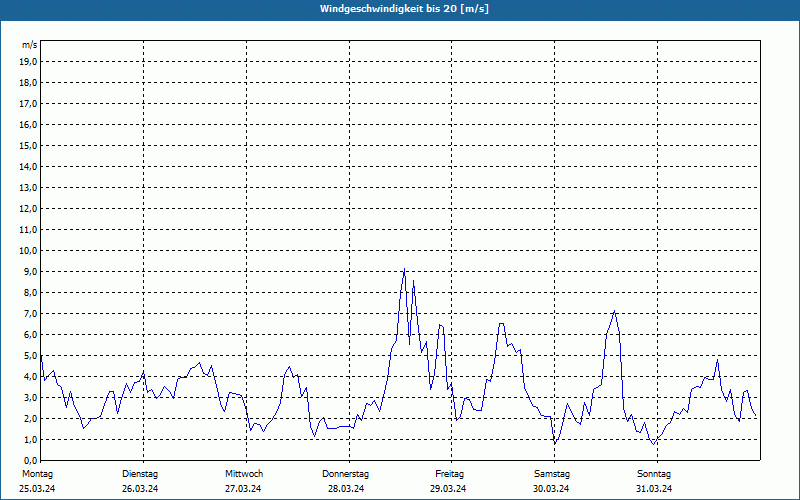Click the '10,0' axis value
The image size is (800, 500).
point(28,251)
